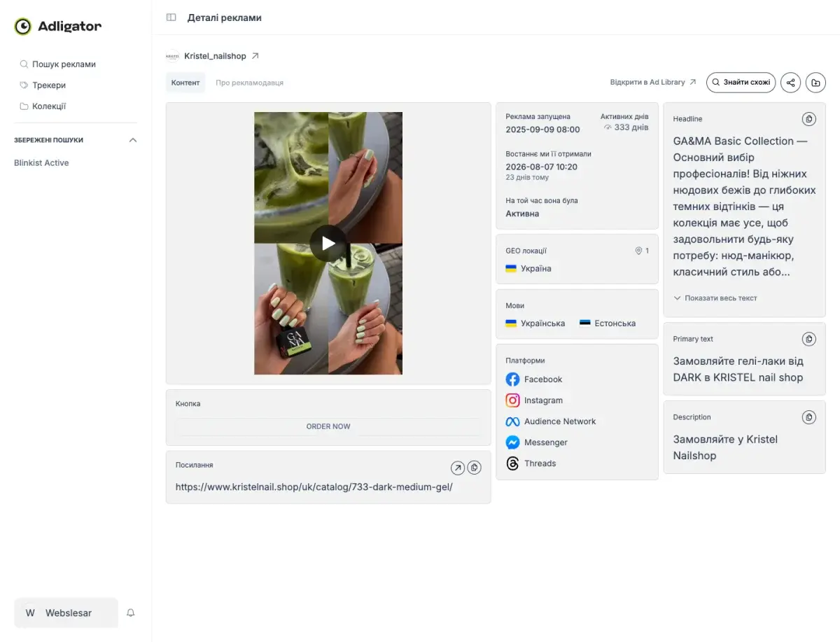Click the external arrow beside Kristel_nailshop
Screen dimensions: 840x642
coord(255,56)
